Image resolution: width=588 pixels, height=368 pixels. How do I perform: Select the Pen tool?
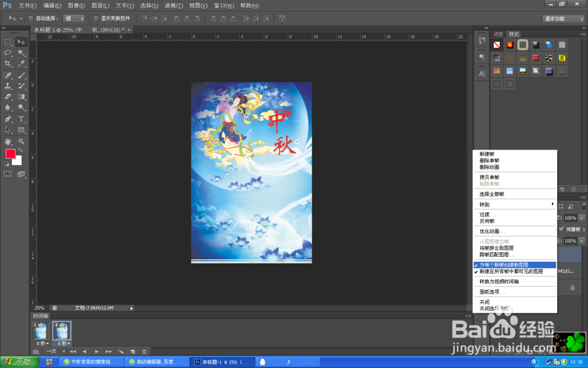pyautogui.click(x=8, y=119)
